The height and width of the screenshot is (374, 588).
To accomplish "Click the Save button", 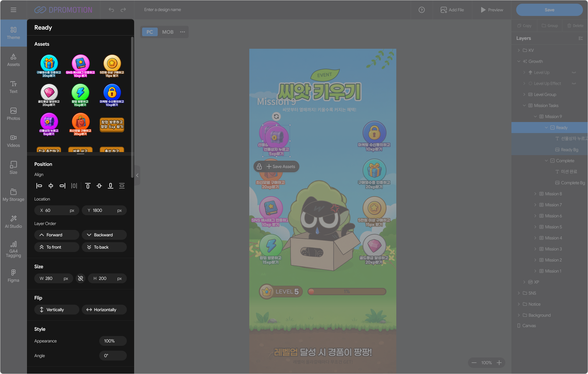I will point(549,10).
